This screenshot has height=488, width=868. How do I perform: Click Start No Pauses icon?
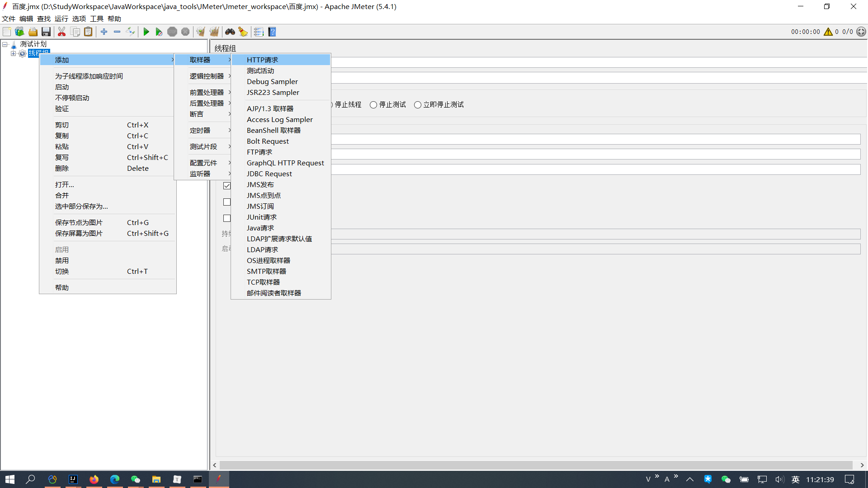[x=159, y=32]
